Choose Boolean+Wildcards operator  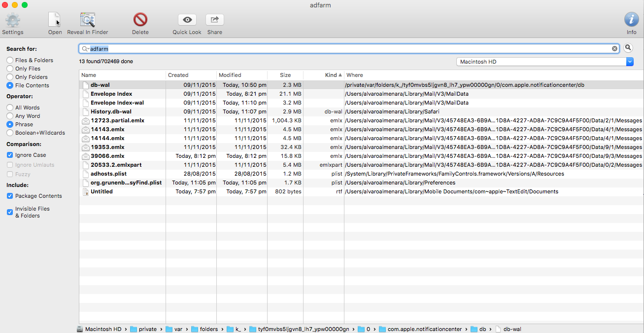[10, 133]
